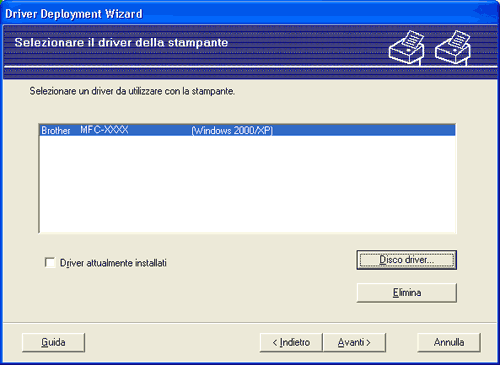Enable the Driver attualmente installati checkbox
Image resolution: width=500 pixels, height=365 pixels.
tap(50, 263)
